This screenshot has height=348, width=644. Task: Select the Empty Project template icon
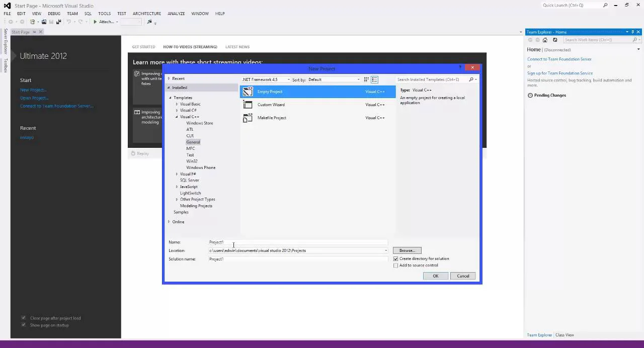click(x=248, y=92)
